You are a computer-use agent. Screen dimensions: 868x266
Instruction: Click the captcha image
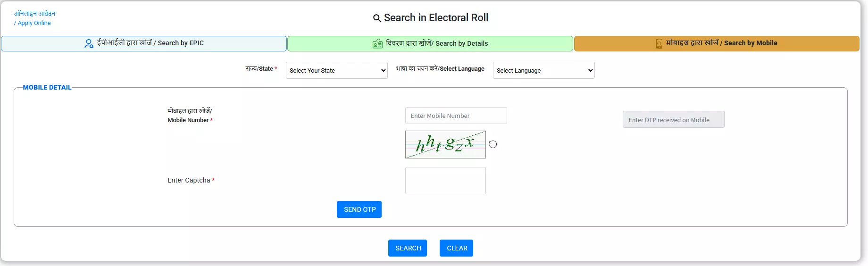(445, 144)
